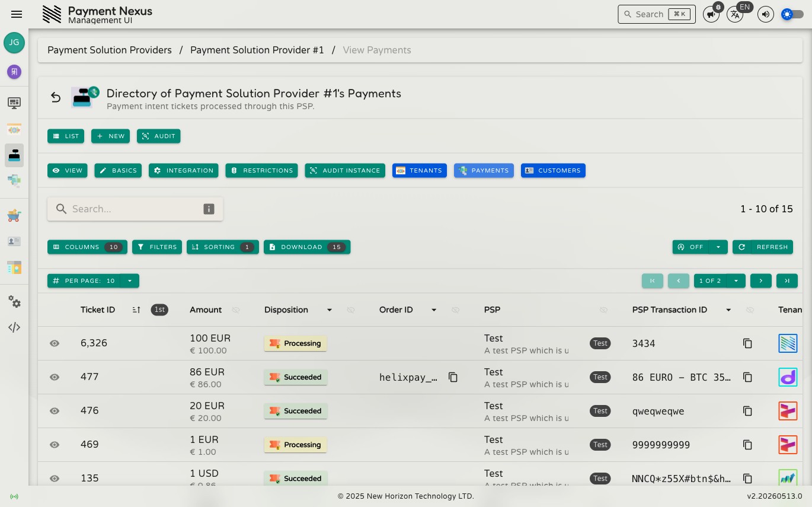
Task: Toggle Ticket ID sort order
Action: coord(136,310)
